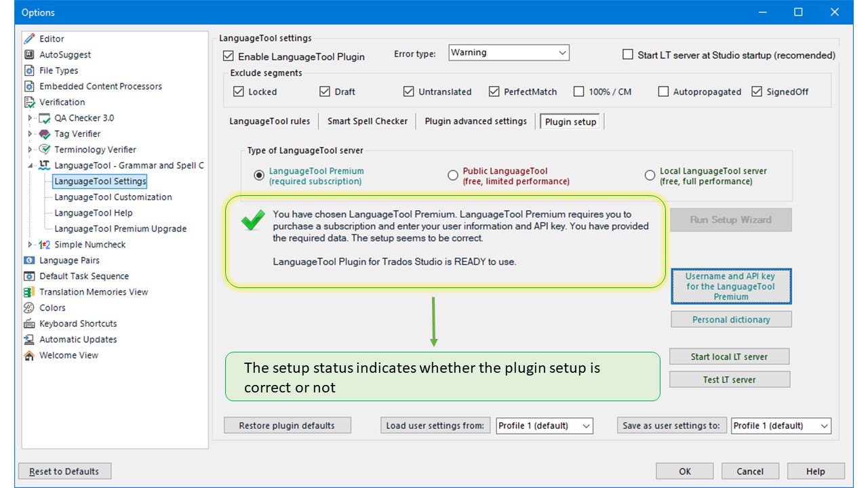Click the Translation Memories View icon
Screen dimensions: 868x488
click(x=29, y=292)
